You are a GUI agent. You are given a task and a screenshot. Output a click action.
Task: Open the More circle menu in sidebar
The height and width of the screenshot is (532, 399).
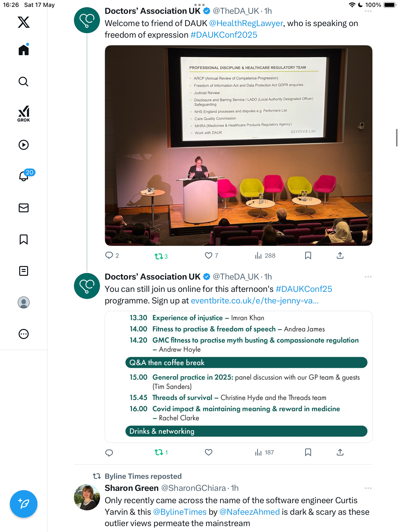coord(24,334)
